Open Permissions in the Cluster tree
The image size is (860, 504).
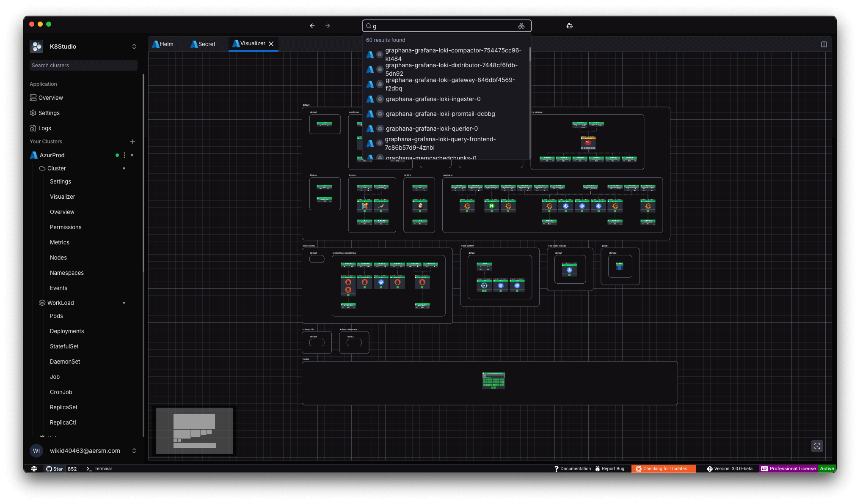point(66,227)
